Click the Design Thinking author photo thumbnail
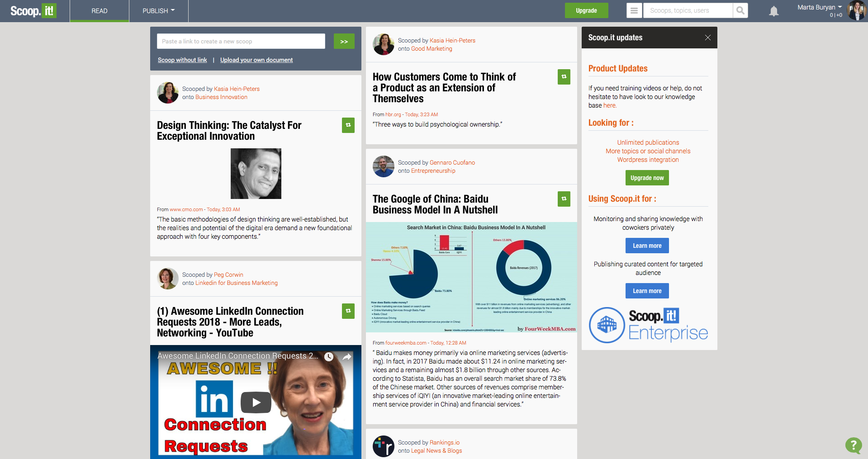The image size is (868, 459). [x=256, y=174]
